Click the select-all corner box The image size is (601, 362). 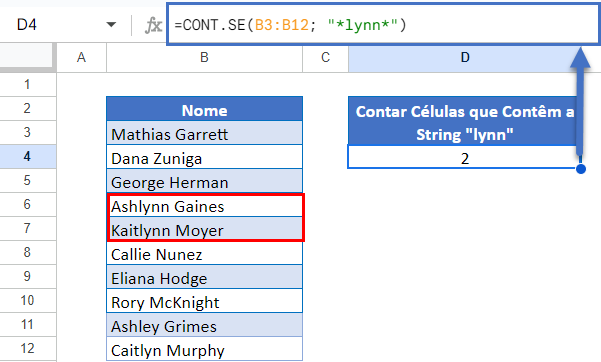[27, 58]
